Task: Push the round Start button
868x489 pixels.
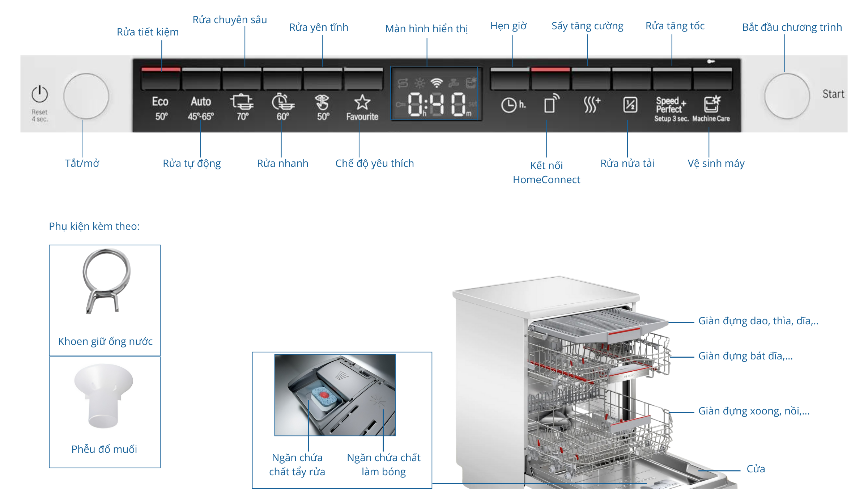Action: [787, 96]
